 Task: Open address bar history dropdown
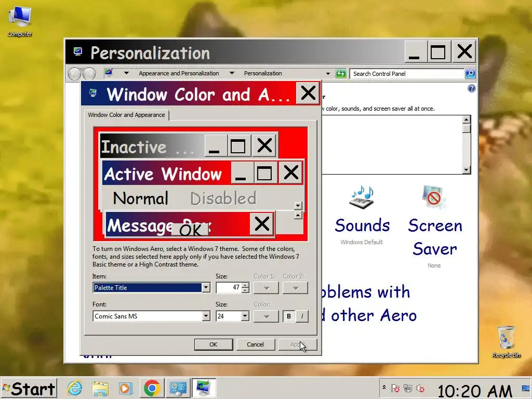pyautogui.click(x=328, y=73)
